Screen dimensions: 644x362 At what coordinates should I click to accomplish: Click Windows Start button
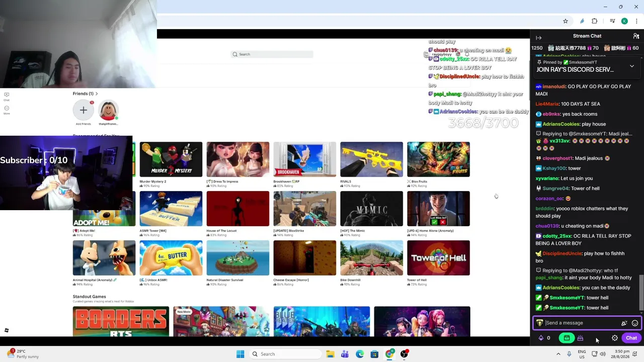pos(240,354)
